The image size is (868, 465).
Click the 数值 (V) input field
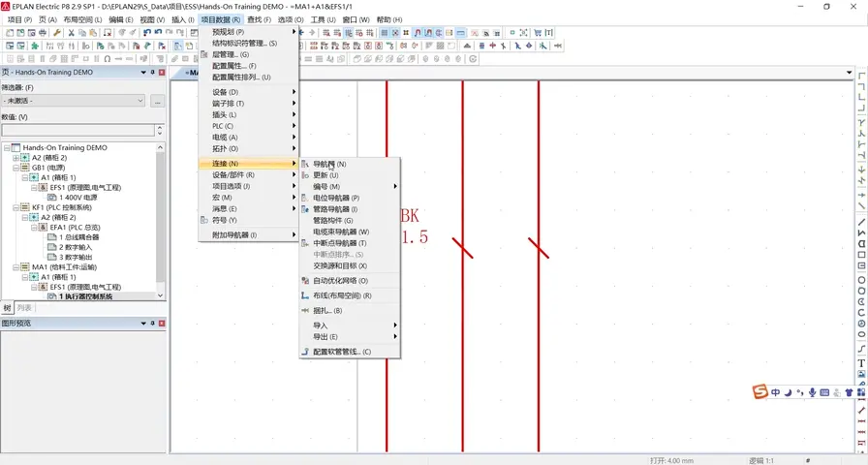[x=78, y=130]
